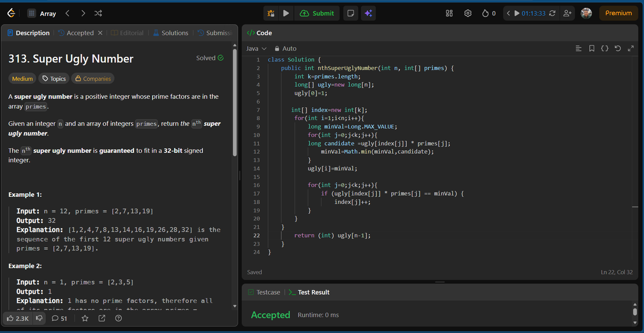Close the Accepted tab
Viewport: 644px width, 333px height.
[x=100, y=33]
